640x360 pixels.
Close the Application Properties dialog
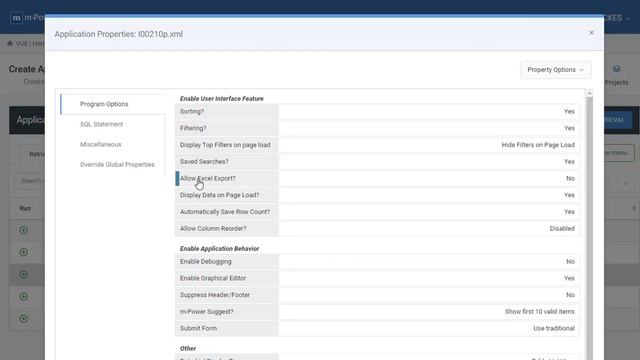(x=591, y=33)
